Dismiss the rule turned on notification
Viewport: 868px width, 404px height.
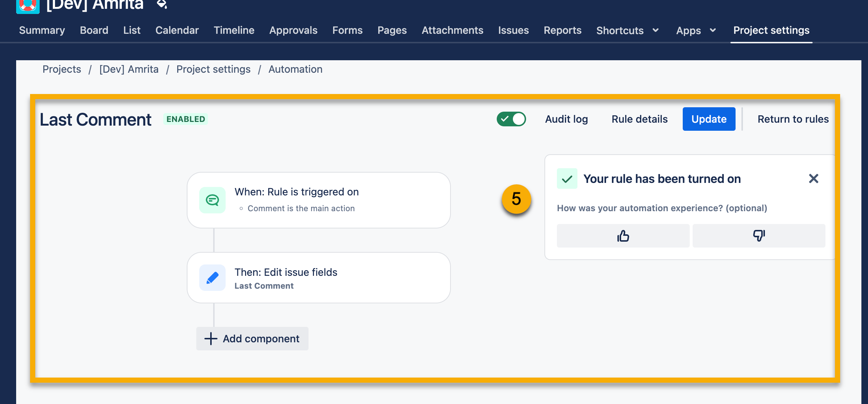[814, 178]
